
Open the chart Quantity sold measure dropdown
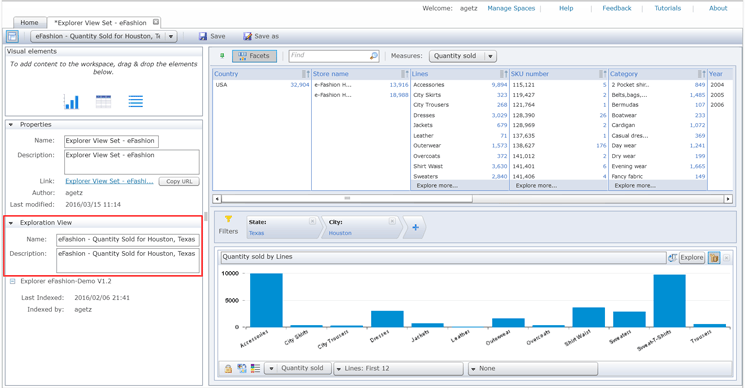click(x=271, y=369)
